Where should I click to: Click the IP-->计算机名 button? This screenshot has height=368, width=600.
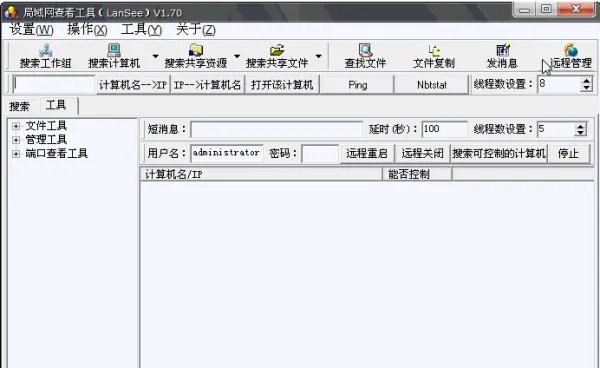207,85
